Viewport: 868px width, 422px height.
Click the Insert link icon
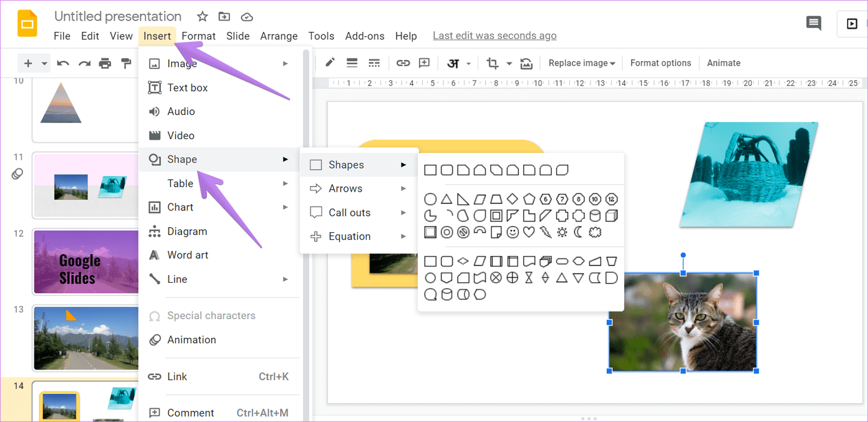[x=403, y=62]
